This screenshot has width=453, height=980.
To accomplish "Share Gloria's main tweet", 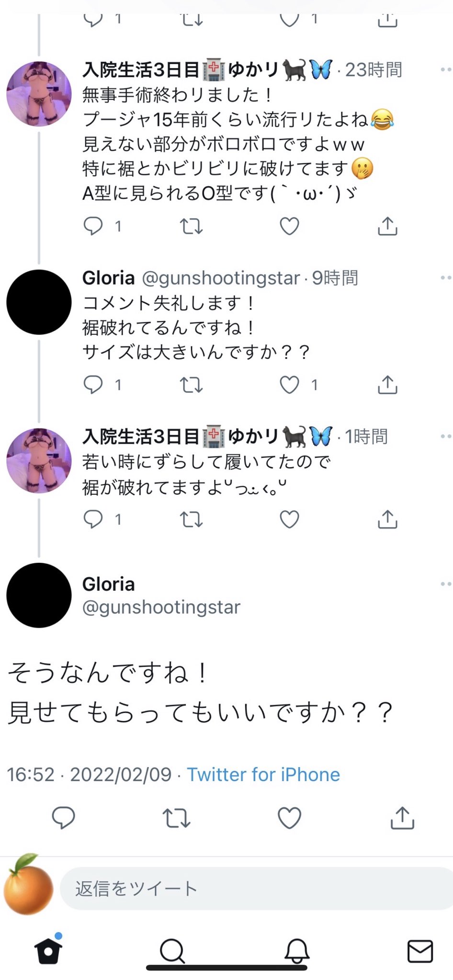I will point(402,818).
